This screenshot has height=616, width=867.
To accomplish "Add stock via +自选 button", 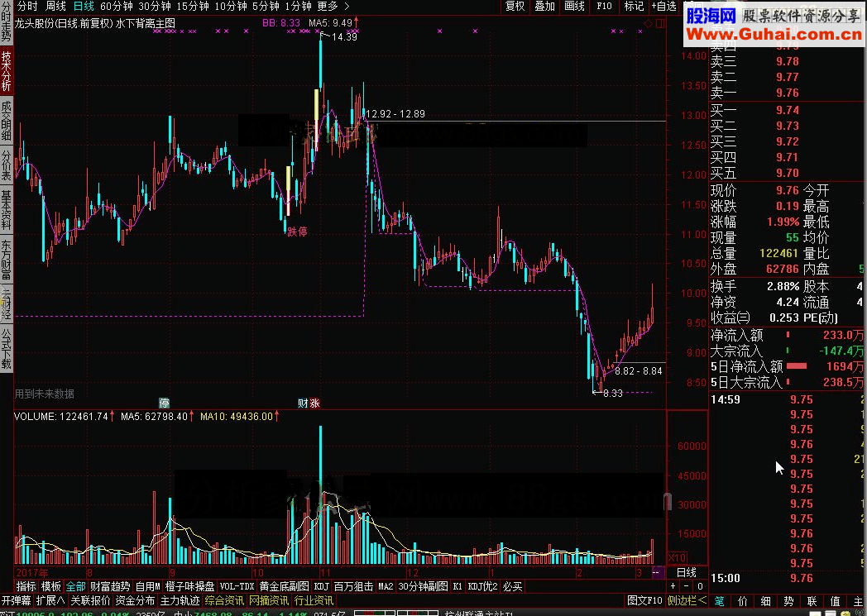I will pyautogui.click(x=664, y=6).
